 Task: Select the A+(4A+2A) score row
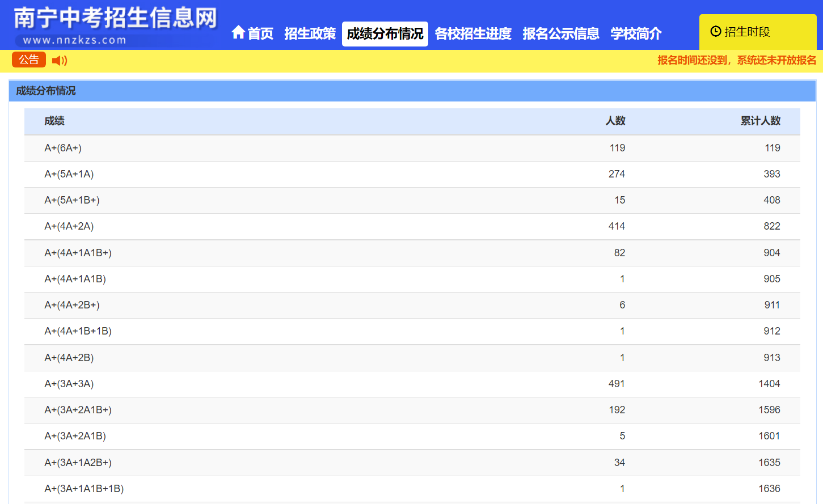(69, 226)
